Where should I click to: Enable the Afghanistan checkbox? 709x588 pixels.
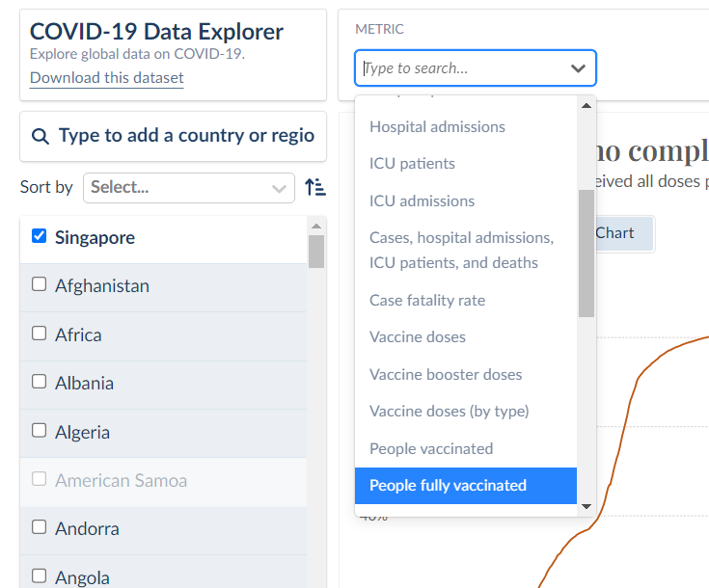coord(40,284)
